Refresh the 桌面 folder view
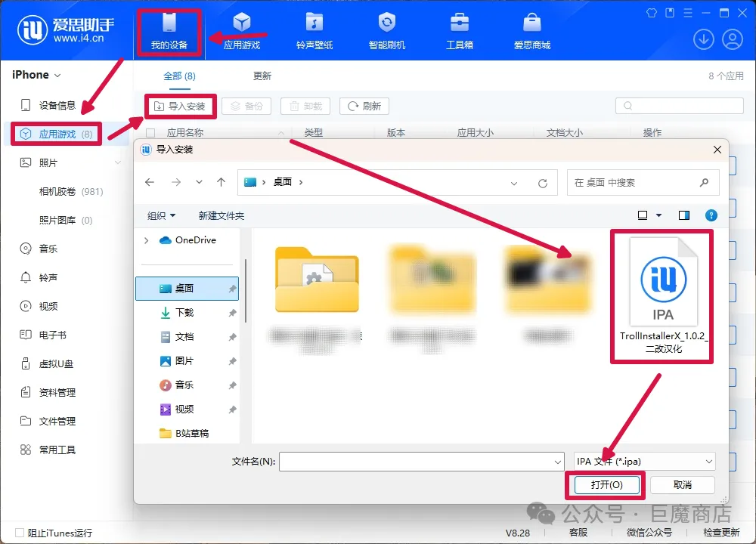The height and width of the screenshot is (544, 756). click(542, 183)
